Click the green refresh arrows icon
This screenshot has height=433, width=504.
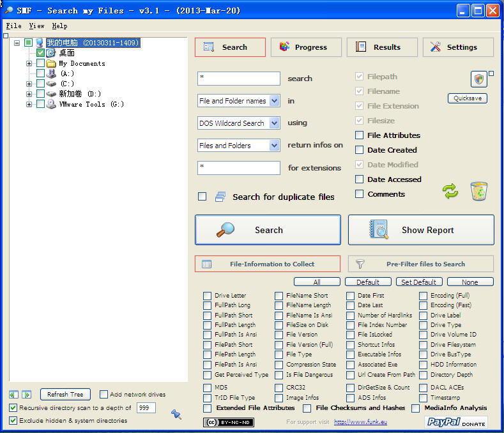point(450,191)
